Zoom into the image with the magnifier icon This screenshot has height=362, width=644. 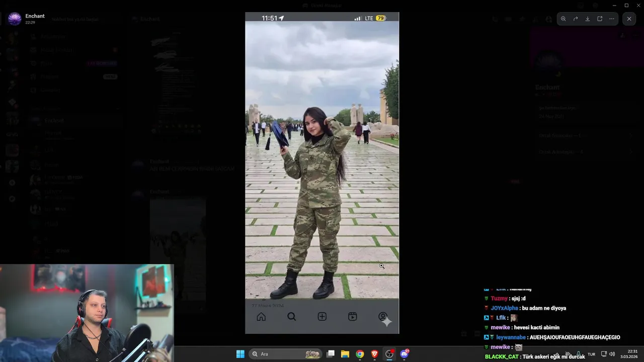[563, 19]
